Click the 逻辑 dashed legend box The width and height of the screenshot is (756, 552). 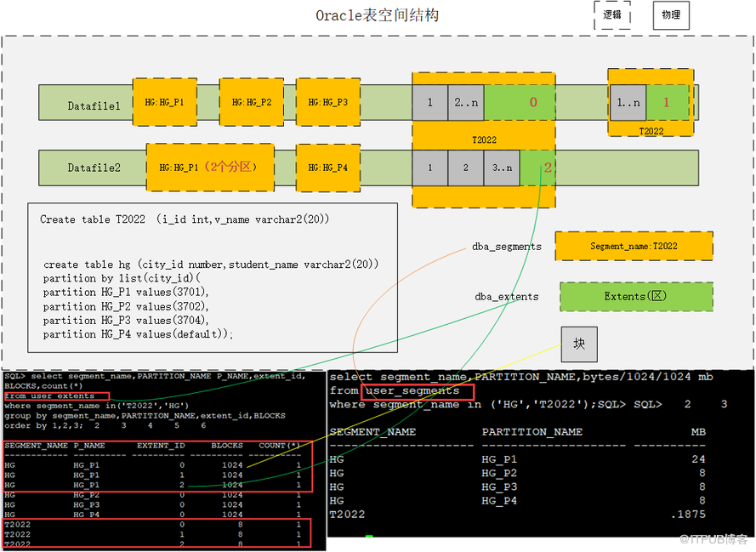[x=611, y=15]
